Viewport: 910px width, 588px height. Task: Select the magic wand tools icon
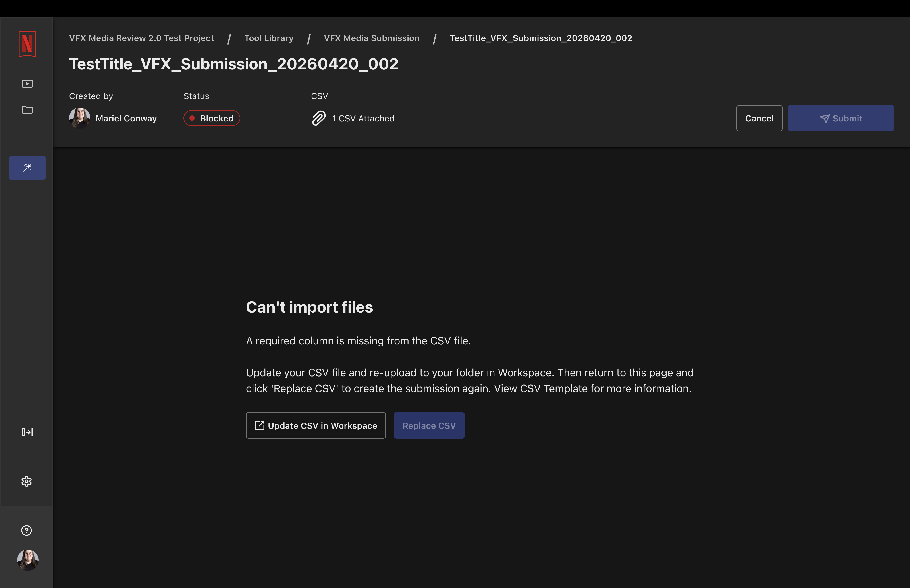27,168
